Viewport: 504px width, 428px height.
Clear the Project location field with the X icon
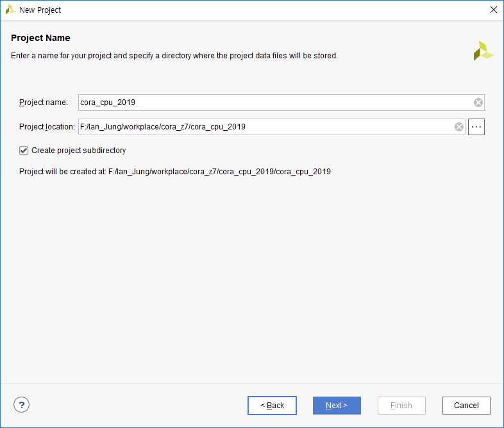pyautogui.click(x=459, y=127)
